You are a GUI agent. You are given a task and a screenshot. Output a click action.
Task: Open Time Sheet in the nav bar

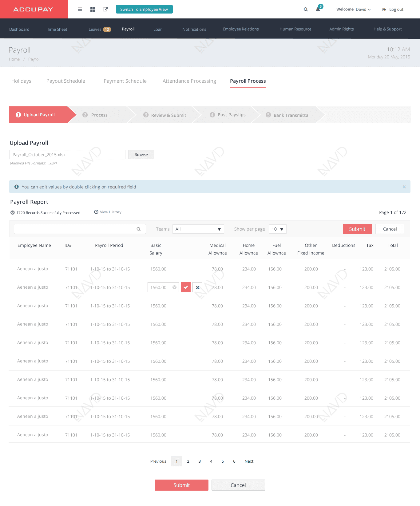tap(57, 29)
